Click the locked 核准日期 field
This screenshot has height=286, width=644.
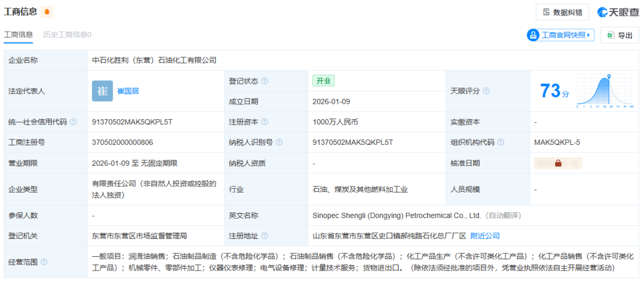pyautogui.click(x=558, y=163)
